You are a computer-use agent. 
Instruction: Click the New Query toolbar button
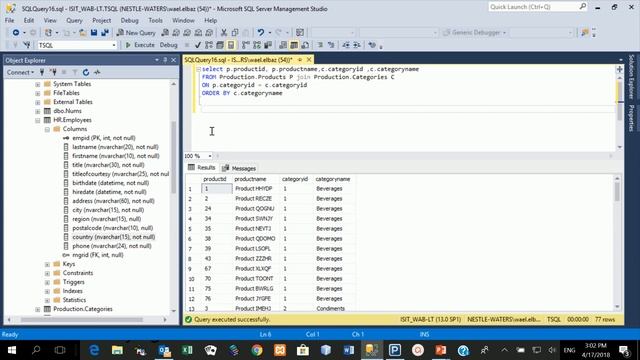(x=136, y=33)
